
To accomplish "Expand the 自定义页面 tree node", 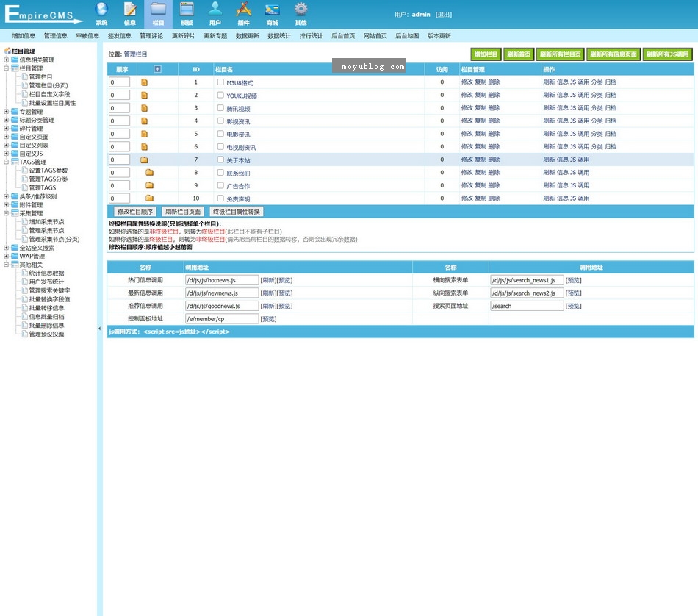I will pyautogui.click(x=6, y=137).
